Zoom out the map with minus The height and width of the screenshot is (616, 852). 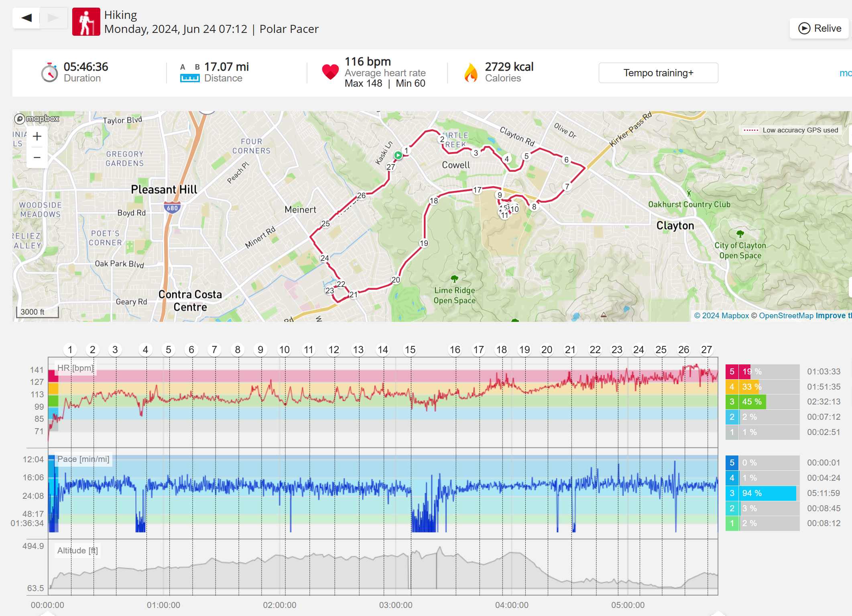coord(37,157)
